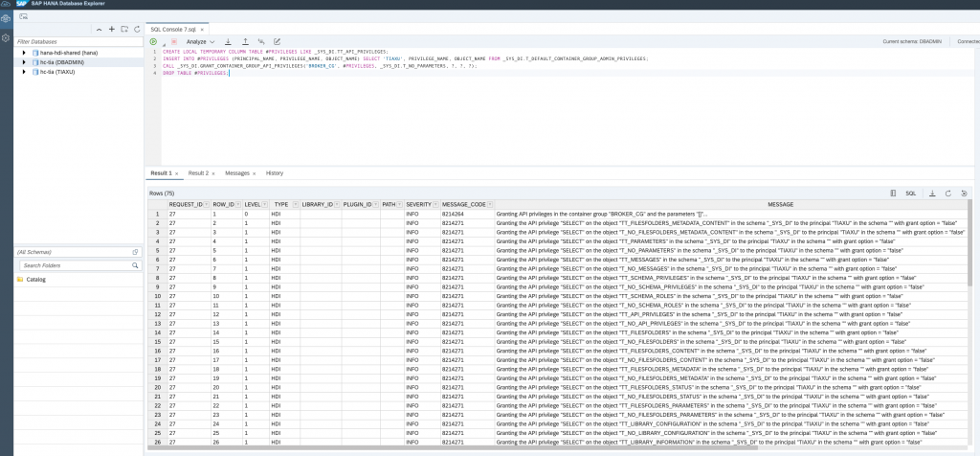Select result row number 26
Screen dimensions: 980x456
tap(158, 442)
